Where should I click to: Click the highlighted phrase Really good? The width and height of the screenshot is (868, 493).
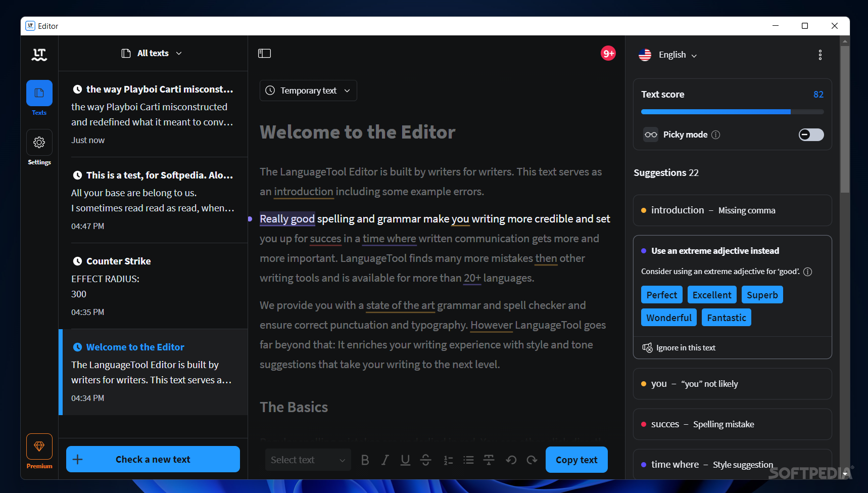click(x=287, y=219)
